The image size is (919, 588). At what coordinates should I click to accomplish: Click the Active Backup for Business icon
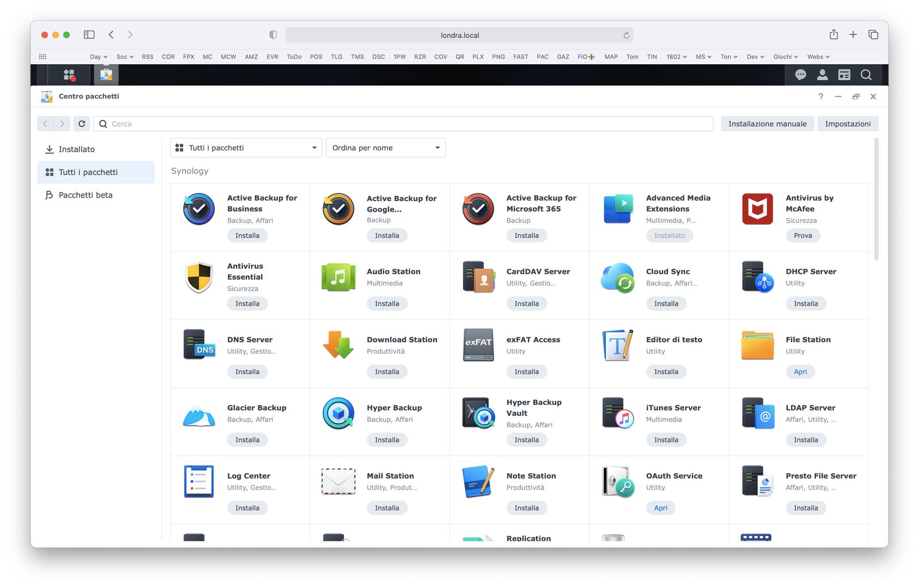[199, 209]
